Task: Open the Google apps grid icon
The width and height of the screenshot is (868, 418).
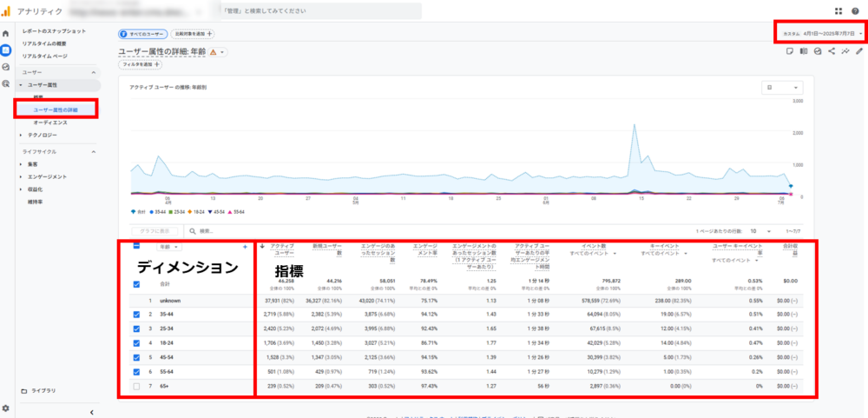Action: 838,11
